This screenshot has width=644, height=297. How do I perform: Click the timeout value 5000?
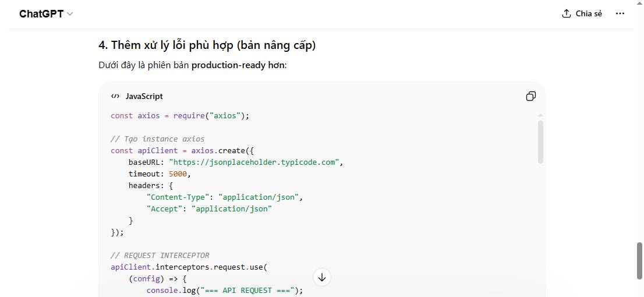(178, 174)
